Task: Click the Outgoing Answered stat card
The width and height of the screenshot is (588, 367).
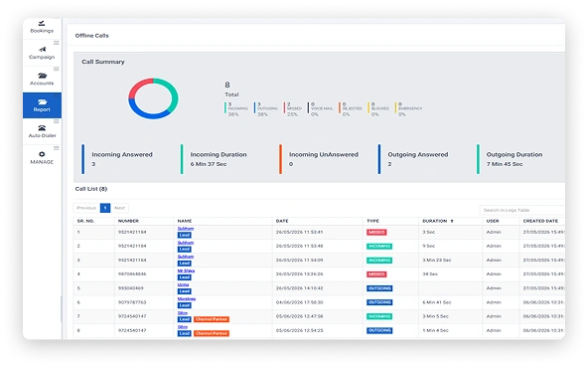Action: click(413, 159)
